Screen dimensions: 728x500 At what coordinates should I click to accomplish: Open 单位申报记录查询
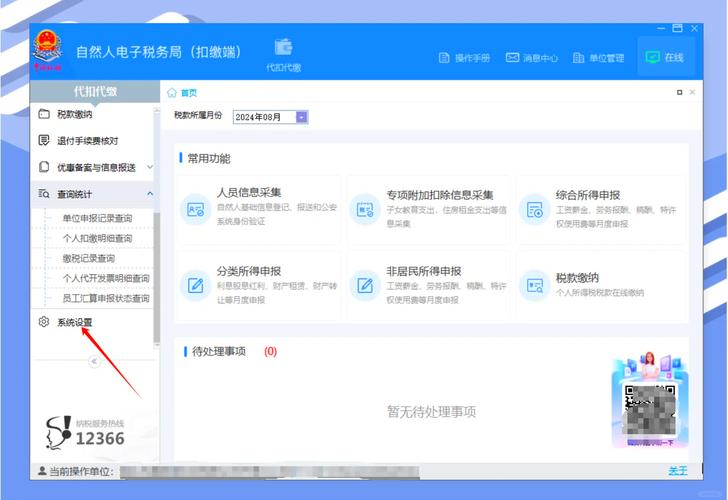[98, 218]
